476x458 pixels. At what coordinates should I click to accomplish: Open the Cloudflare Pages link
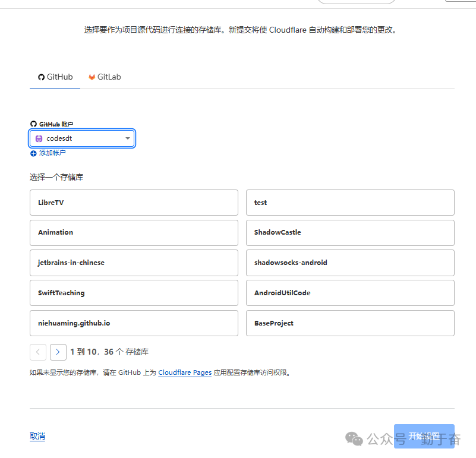click(184, 372)
